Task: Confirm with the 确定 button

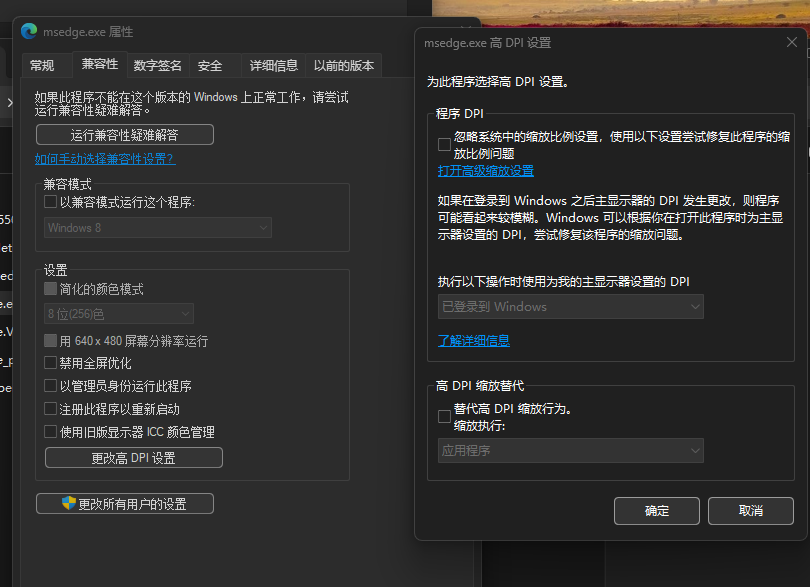Action: 657,511
